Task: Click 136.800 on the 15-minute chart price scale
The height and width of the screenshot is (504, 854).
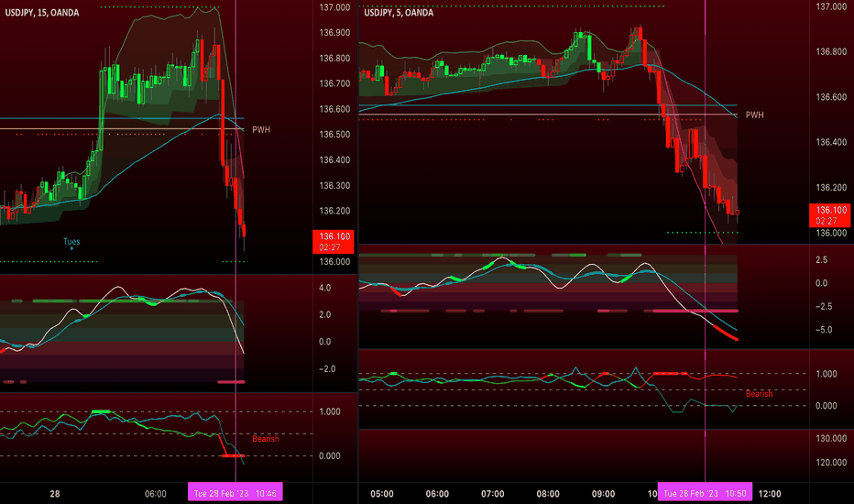Action: 334,59
